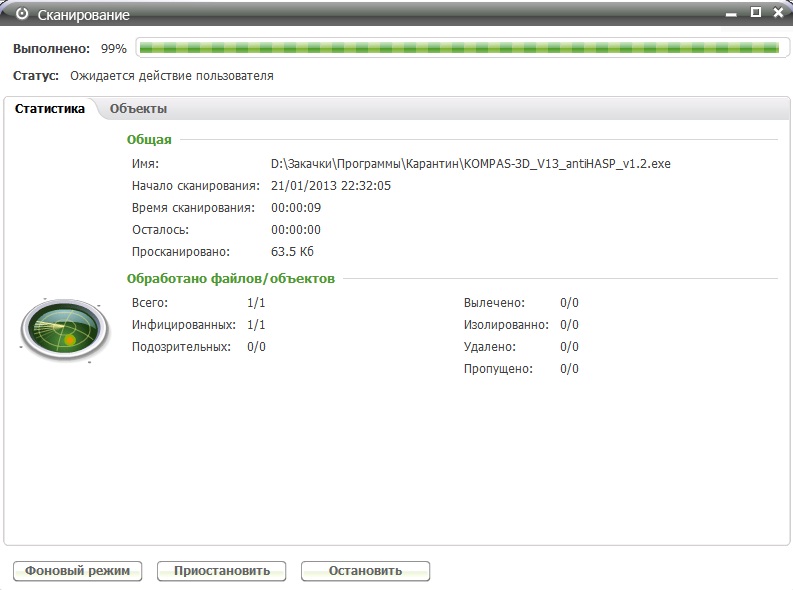Screen dimensions: 793x590
Task: Click the Общая section header
Action: pyautogui.click(x=149, y=140)
